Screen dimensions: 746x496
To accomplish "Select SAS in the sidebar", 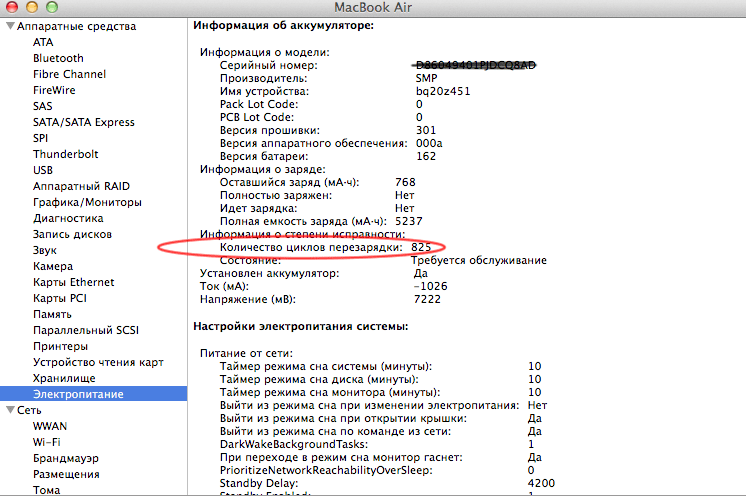I will (42, 106).
